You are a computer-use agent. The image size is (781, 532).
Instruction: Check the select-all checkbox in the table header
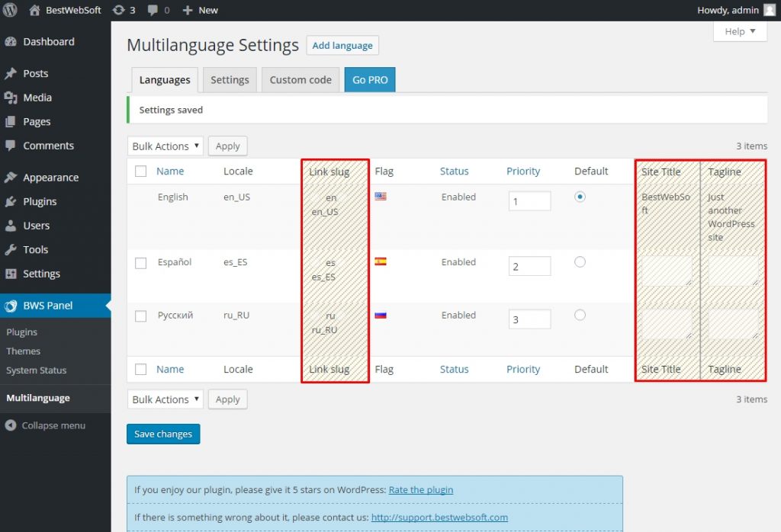(140, 171)
